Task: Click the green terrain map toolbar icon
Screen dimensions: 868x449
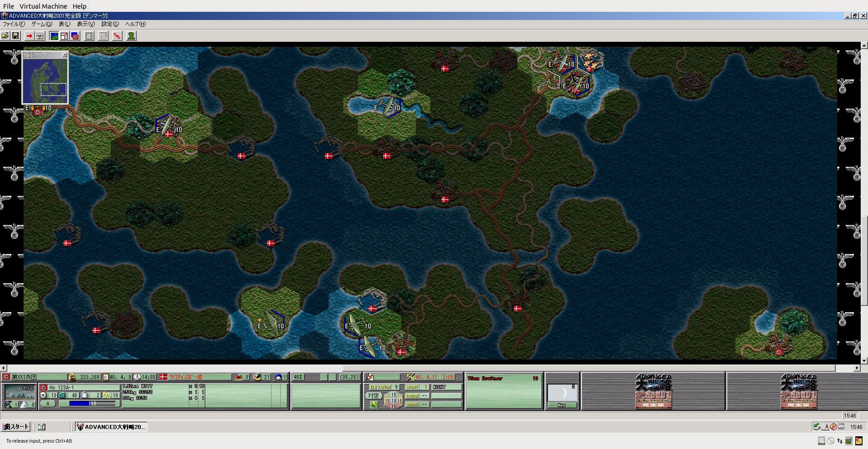Action: [54, 36]
